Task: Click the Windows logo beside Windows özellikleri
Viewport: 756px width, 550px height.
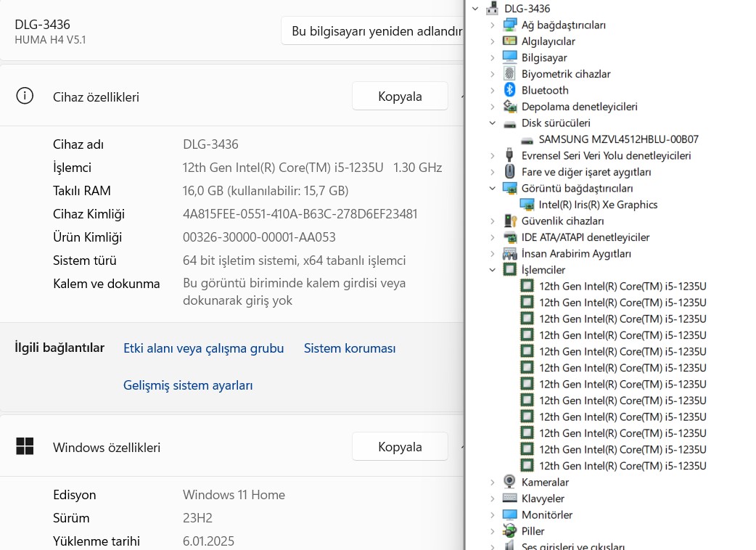Action: [25, 446]
